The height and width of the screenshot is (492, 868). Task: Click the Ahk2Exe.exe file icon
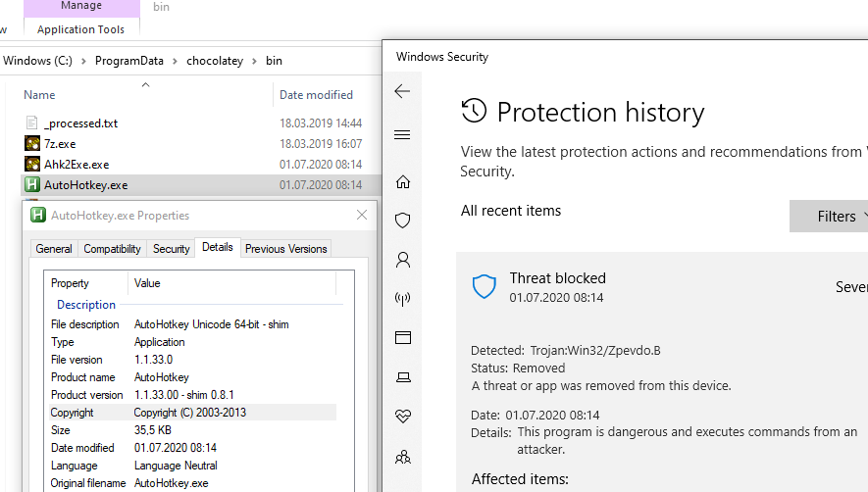click(x=32, y=164)
